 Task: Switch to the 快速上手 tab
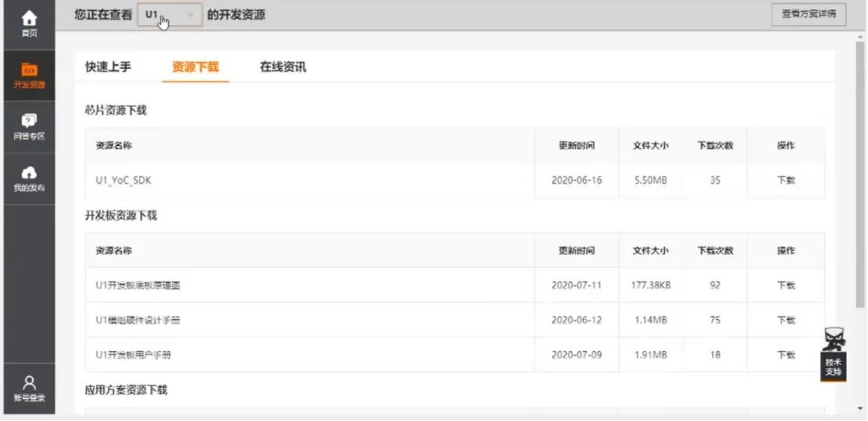tap(108, 67)
